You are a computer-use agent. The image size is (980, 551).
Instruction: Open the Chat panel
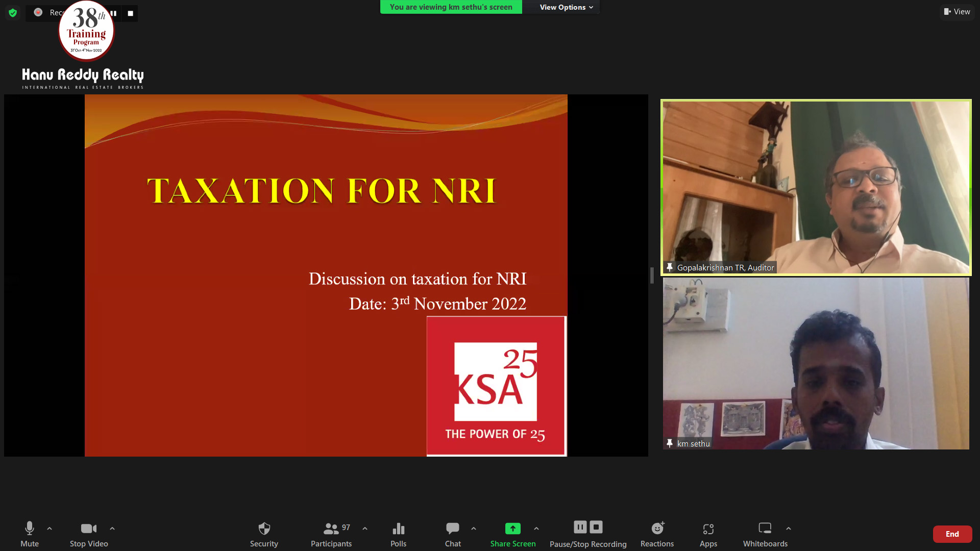pyautogui.click(x=453, y=534)
